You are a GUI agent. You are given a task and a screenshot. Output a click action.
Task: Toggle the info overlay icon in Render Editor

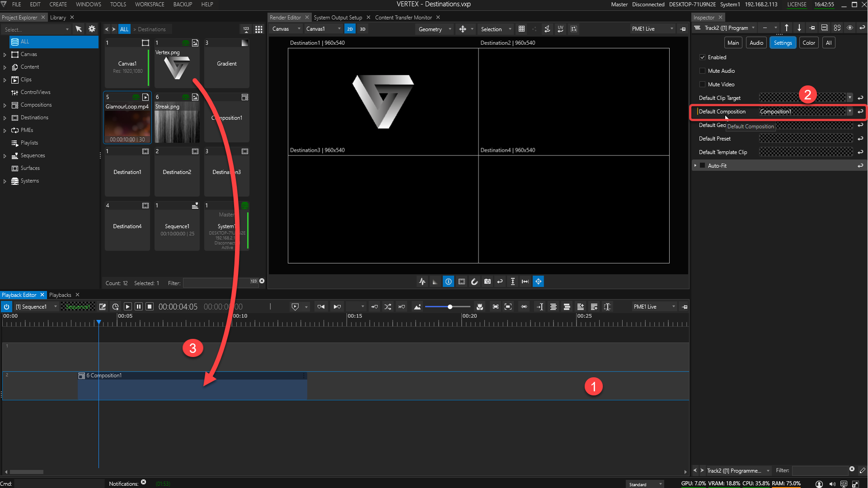(448, 281)
